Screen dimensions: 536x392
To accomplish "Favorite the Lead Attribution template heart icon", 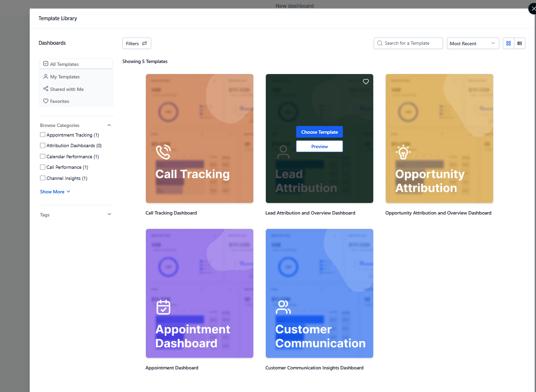I will [366, 82].
